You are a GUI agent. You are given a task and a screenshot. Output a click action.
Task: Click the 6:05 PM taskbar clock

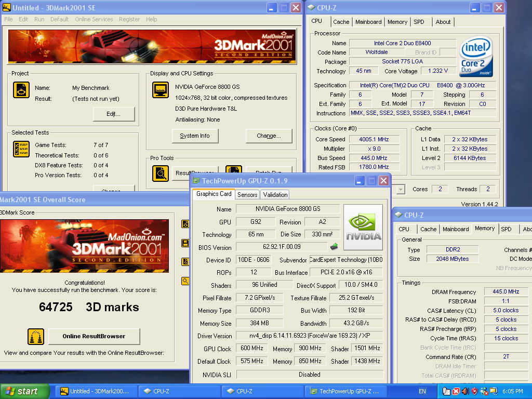pos(513,391)
